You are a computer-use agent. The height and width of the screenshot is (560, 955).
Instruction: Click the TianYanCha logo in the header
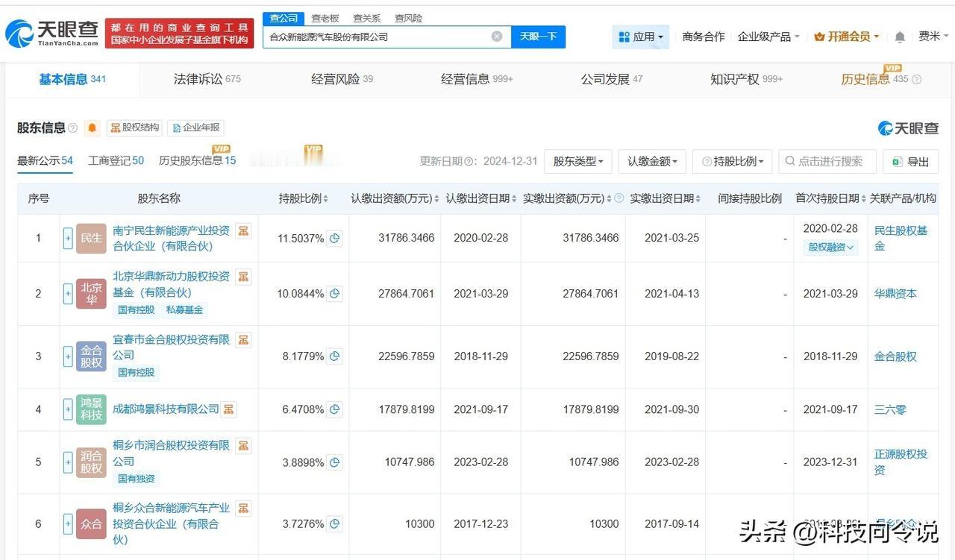coord(52,32)
